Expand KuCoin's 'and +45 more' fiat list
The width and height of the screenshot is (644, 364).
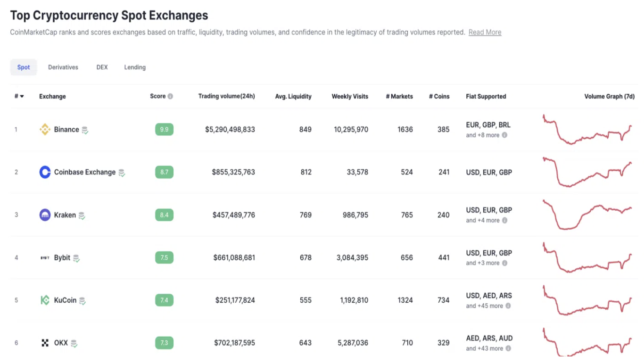[484, 306]
